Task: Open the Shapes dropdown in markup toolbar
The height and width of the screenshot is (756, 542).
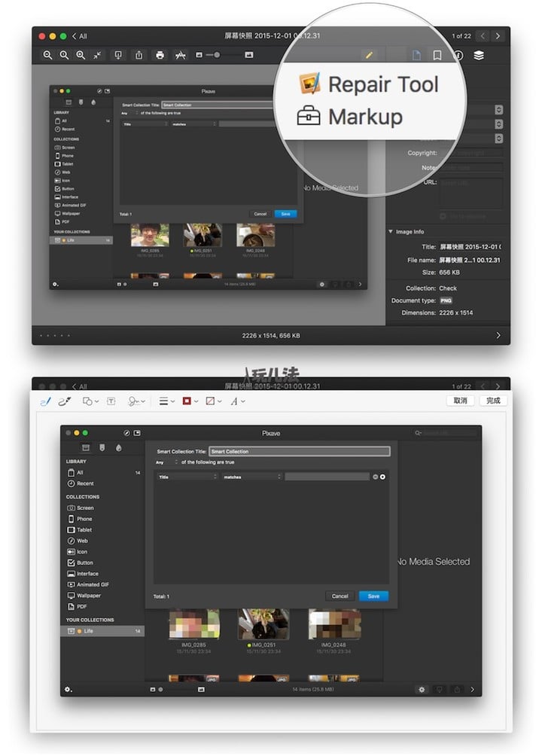Action: 90,401
